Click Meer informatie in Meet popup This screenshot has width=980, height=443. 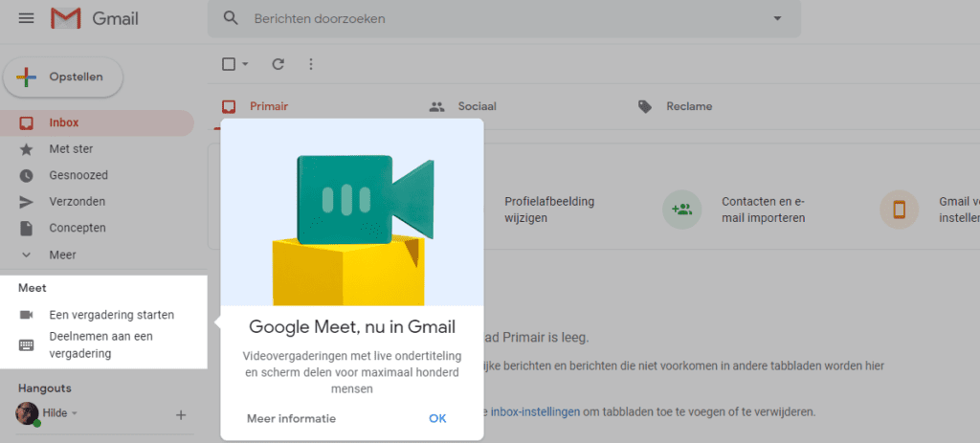pos(291,419)
